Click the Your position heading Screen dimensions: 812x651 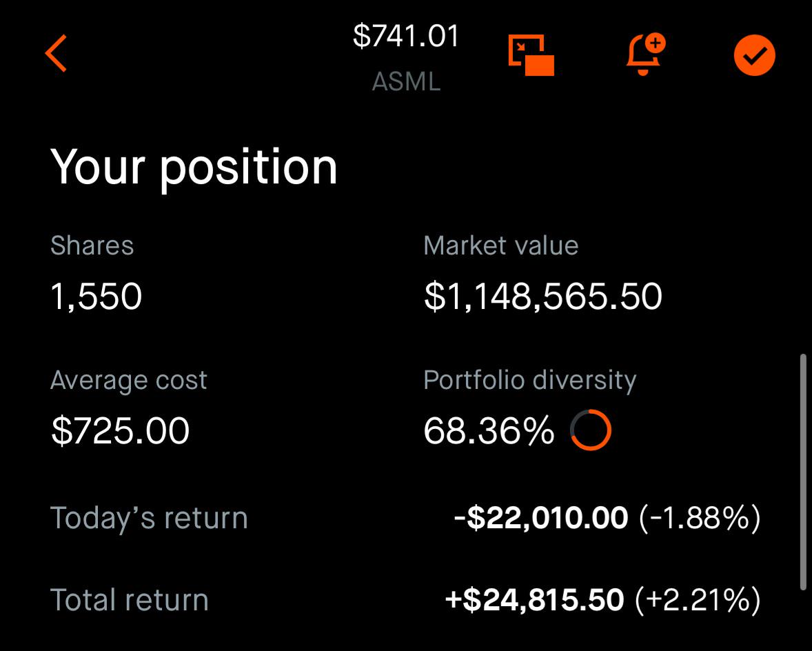point(194,168)
